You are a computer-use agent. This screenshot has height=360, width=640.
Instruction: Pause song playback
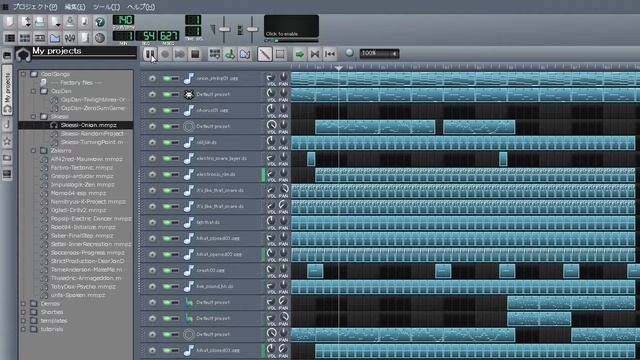[x=150, y=54]
